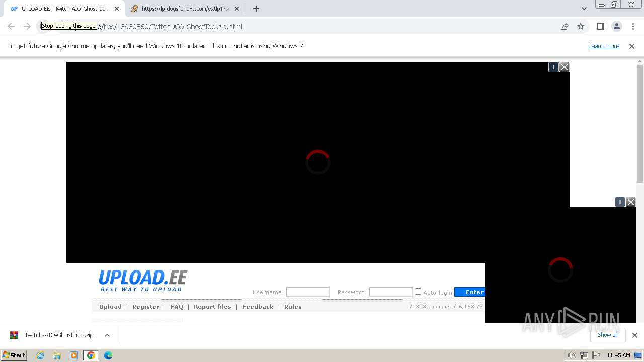Open the Rules page
Image resolution: width=644 pixels, height=362 pixels.
293,307
